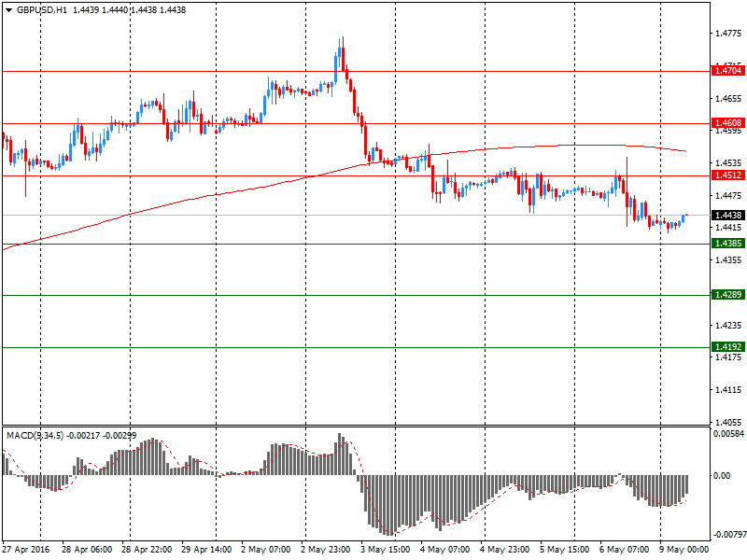
Task: Select the 1.4385 green support level label
Action: (727, 244)
